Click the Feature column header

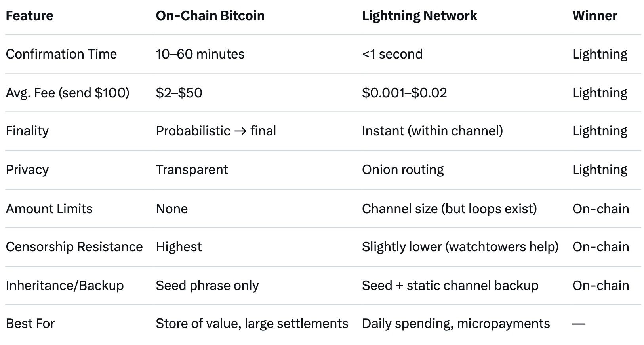coord(29,16)
